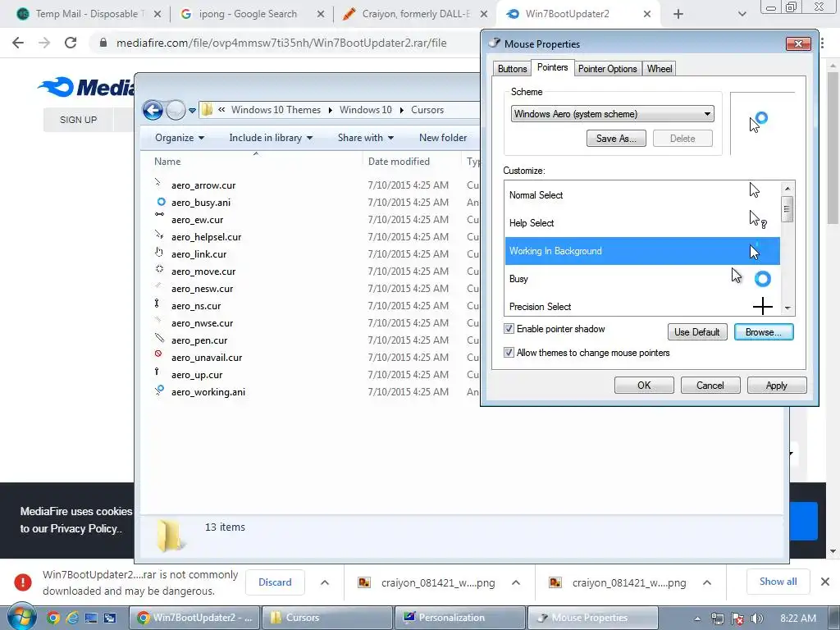Switch to Pointer Options tab
840x630 pixels.
coord(608,69)
